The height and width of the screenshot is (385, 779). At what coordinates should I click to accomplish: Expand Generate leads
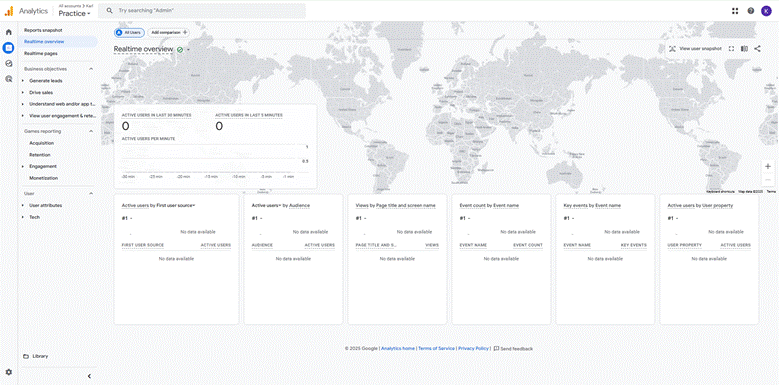(23, 80)
